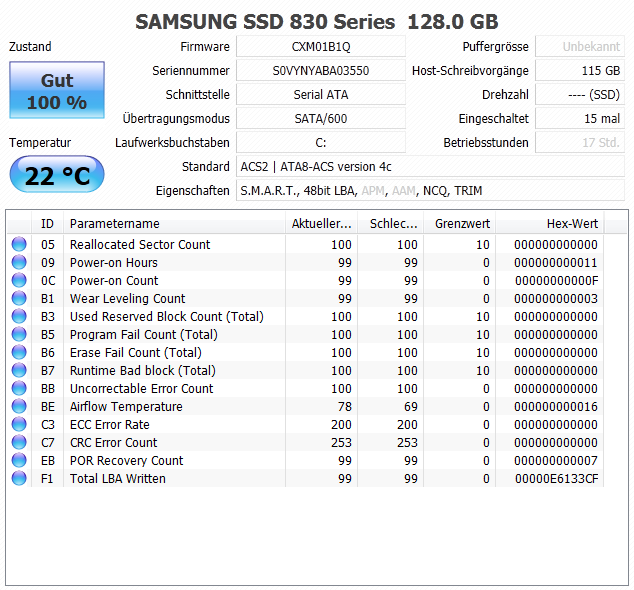Select the Erase Fail Count (Total) text
634x590 pixels.
click(135, 352)
